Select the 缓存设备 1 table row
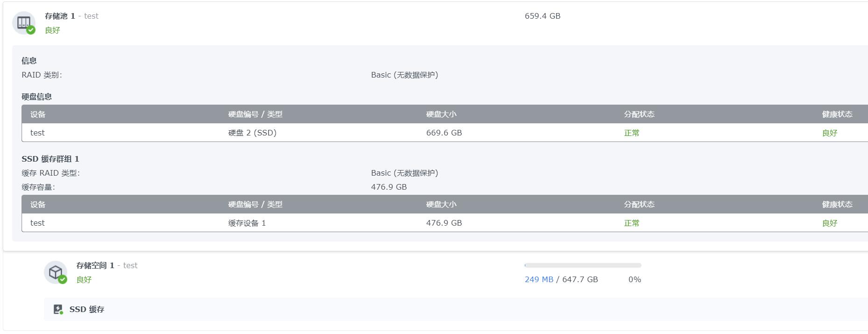Viewport: 868px width, 334px height. pyautogui.click(x=327, y=223)
